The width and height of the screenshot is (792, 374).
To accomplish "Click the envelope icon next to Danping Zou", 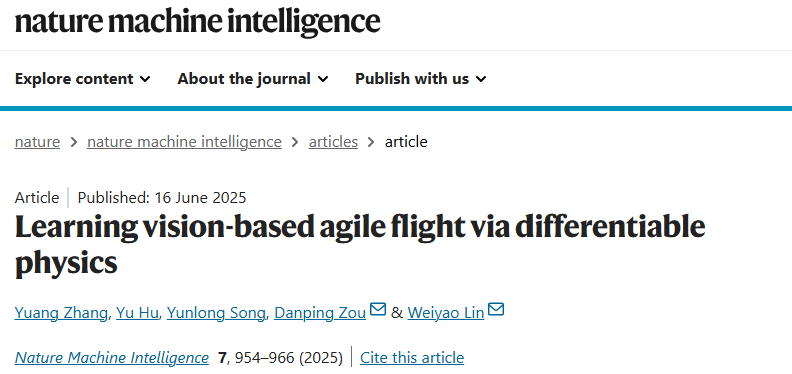I will pos(378,309).
